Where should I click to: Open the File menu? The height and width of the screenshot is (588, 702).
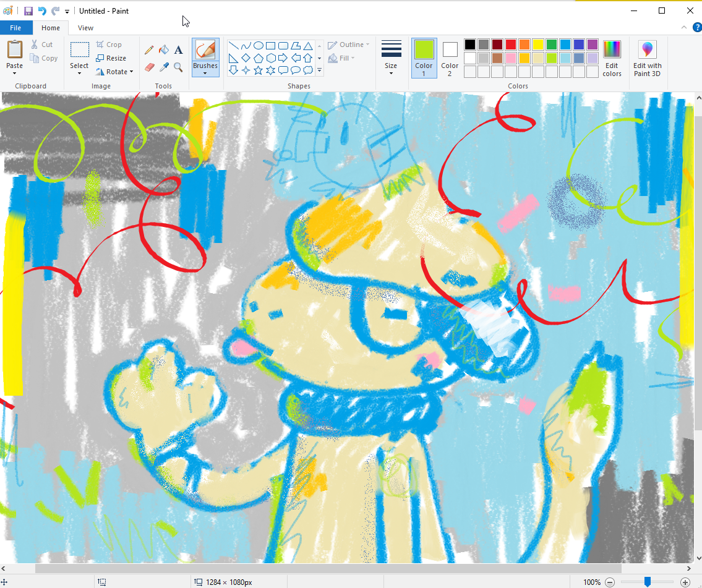pos(15,28)
